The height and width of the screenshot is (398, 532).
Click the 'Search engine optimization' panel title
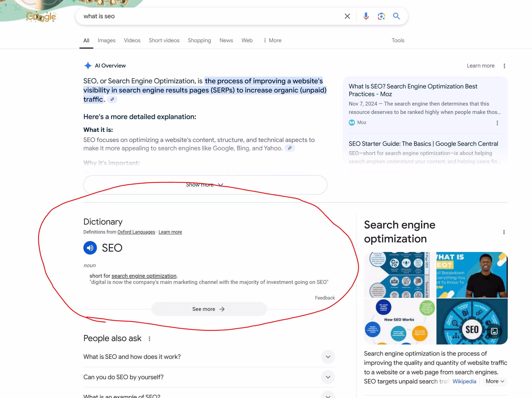pos(400,232)
